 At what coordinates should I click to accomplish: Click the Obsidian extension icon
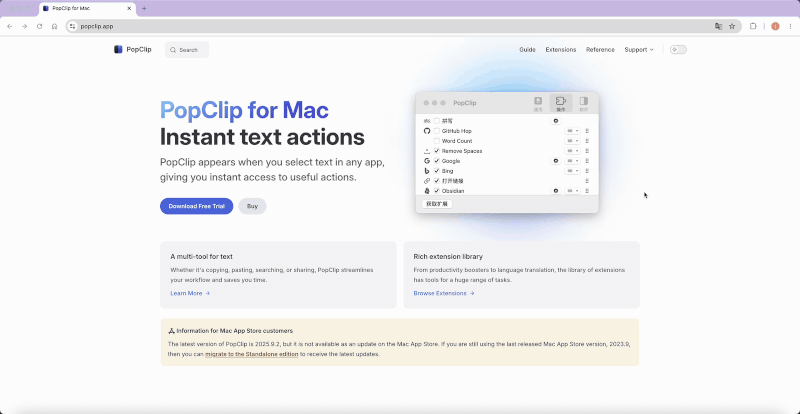tap(427, 191)
